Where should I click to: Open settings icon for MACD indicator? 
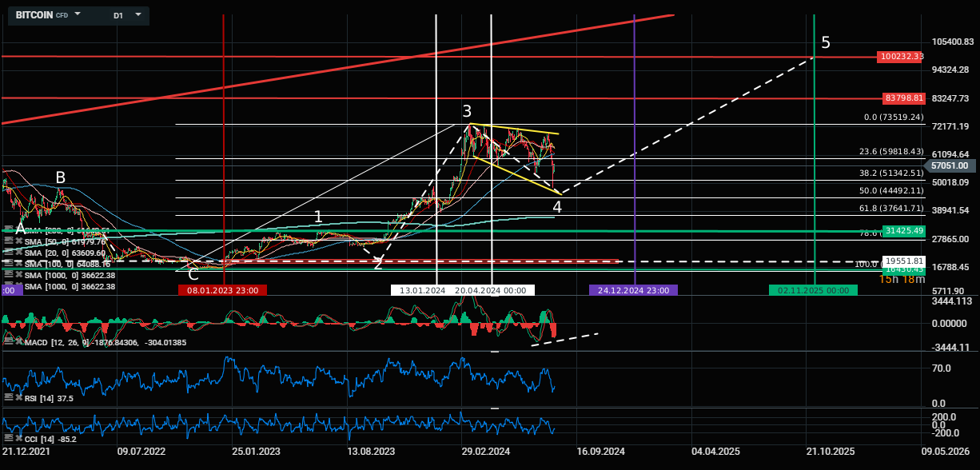pos(7,341)
